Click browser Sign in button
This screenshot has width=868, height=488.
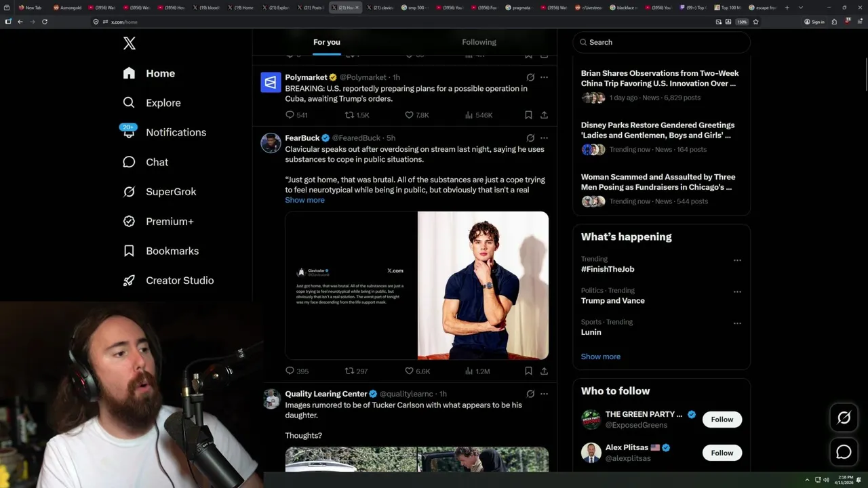pos(814,22)
